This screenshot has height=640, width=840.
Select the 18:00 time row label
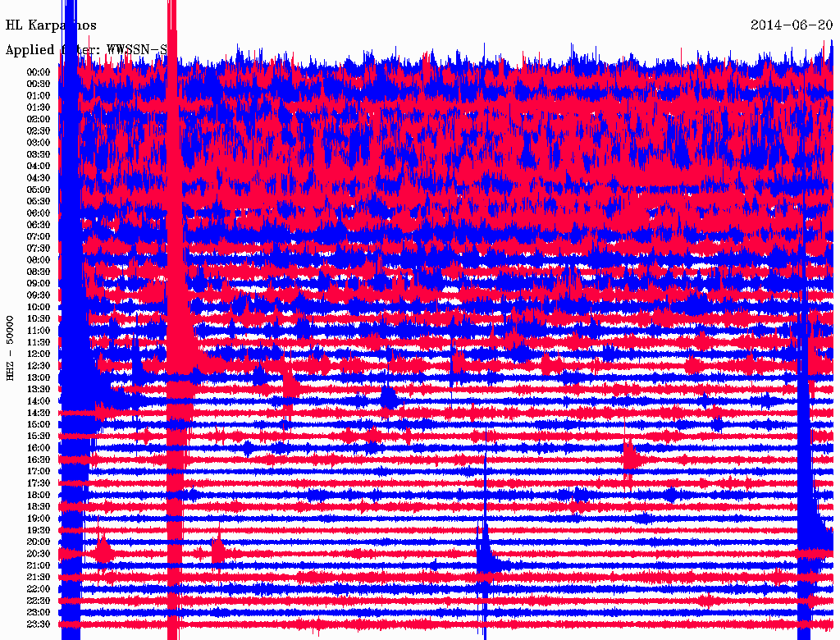click(x=39, y=496)
